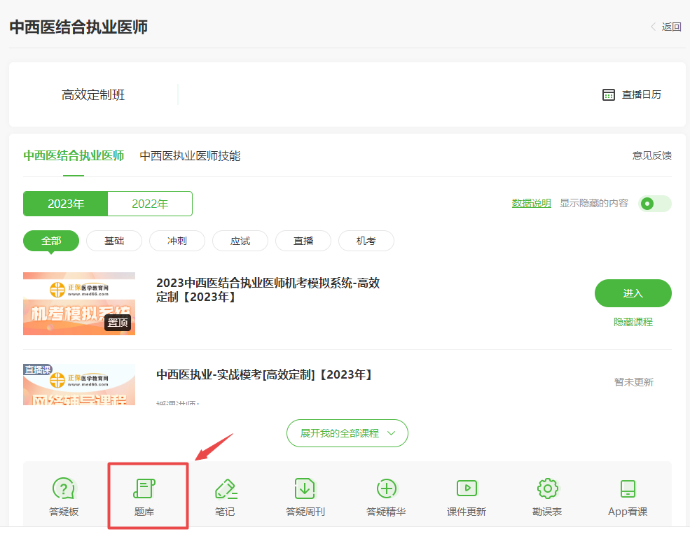The image size is (690, 534).
Task: Open the 答疑周刊 weekly download icon
Action: click(x=305, y=489)
